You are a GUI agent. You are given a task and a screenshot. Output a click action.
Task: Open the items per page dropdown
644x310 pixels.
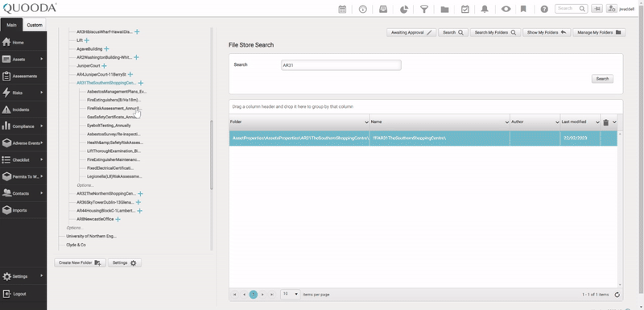pos(291,294)
